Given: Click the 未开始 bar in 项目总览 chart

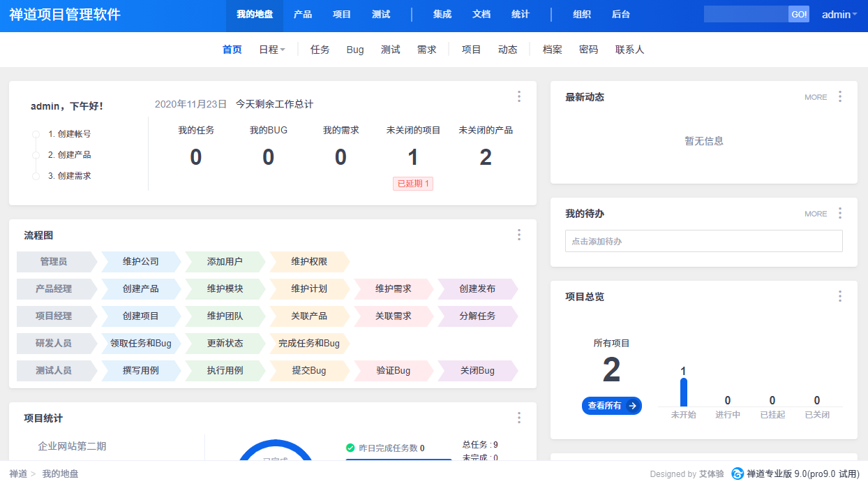Looking at the screenshot, I should [684, 392].
